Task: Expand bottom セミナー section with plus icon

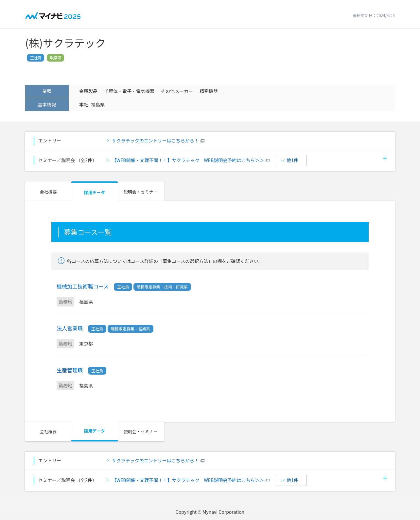Action: pyautogui.click(x=385, y=478)
